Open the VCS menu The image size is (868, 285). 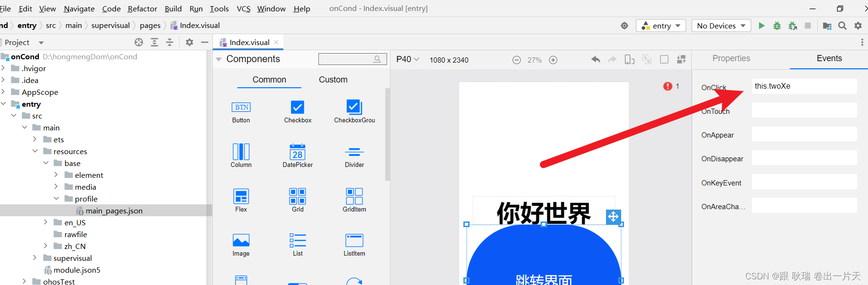(244, 9)
